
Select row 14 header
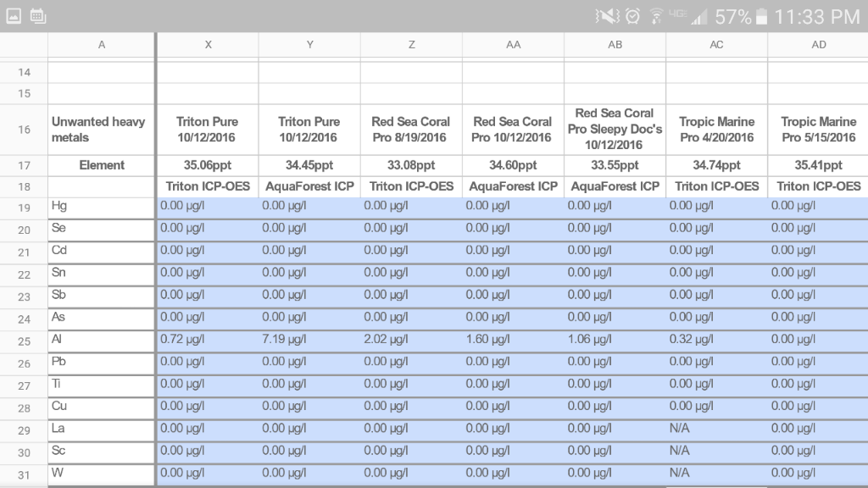pyautogui.click(x=24, y=73)
